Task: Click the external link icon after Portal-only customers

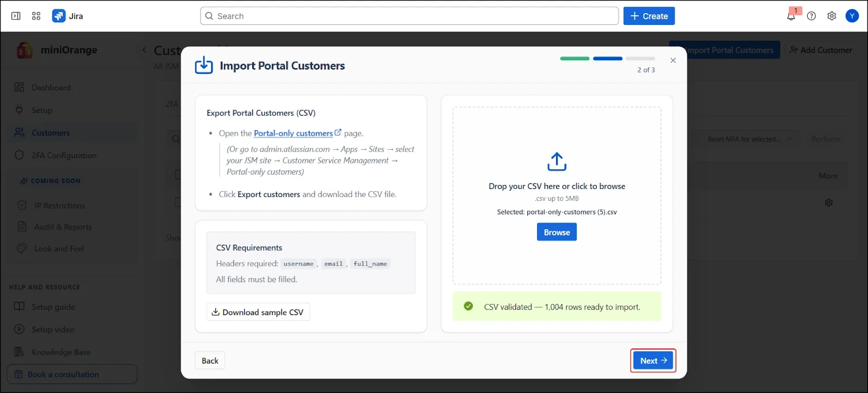Action: click(338, 132)
